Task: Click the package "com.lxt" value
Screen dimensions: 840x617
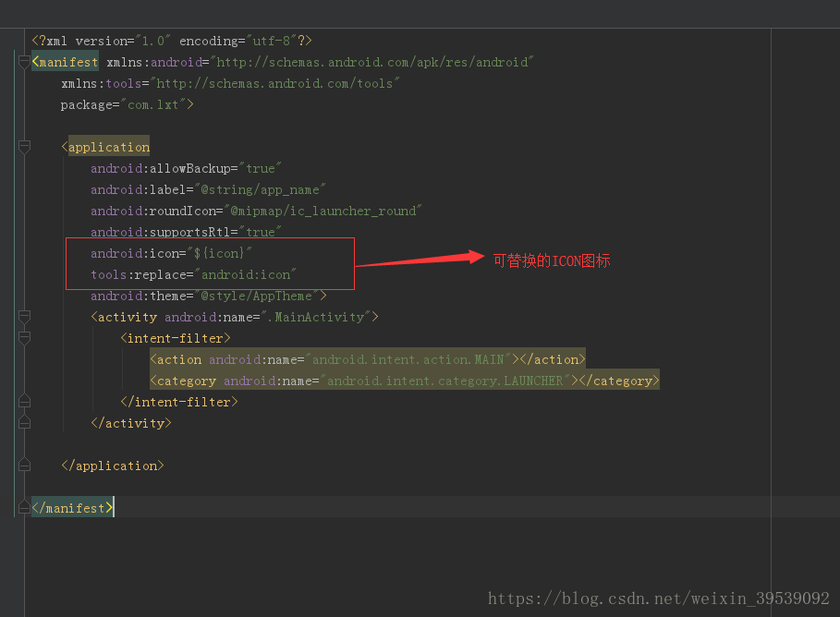Action: (153, 104)
